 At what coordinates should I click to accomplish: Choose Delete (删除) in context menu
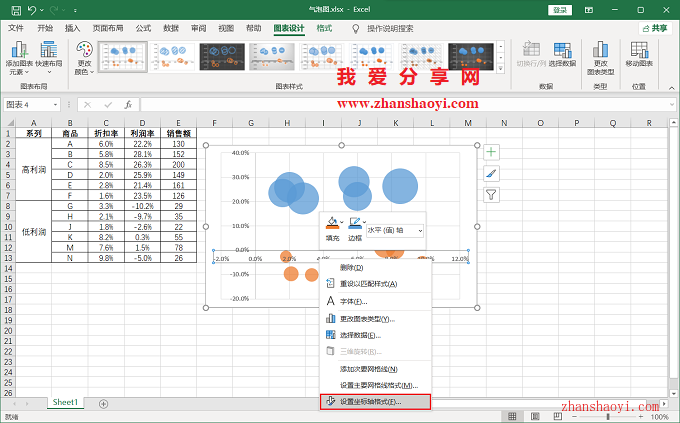coord(375,268)
